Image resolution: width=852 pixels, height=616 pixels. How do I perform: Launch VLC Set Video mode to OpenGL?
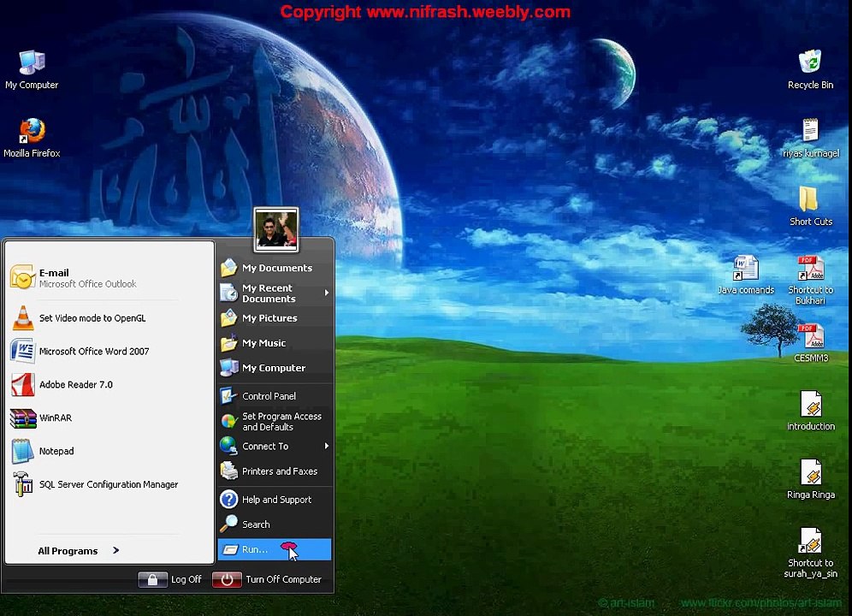(109, 318)
